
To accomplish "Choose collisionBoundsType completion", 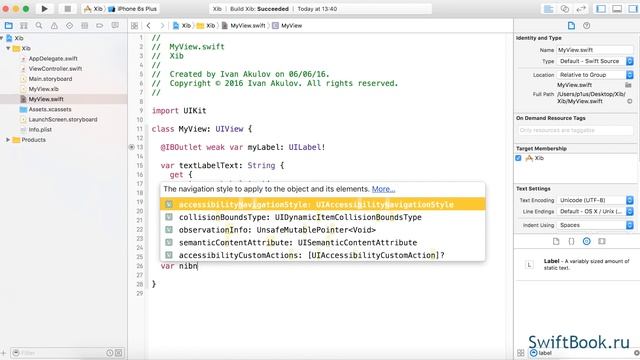I will click(322, 217).
